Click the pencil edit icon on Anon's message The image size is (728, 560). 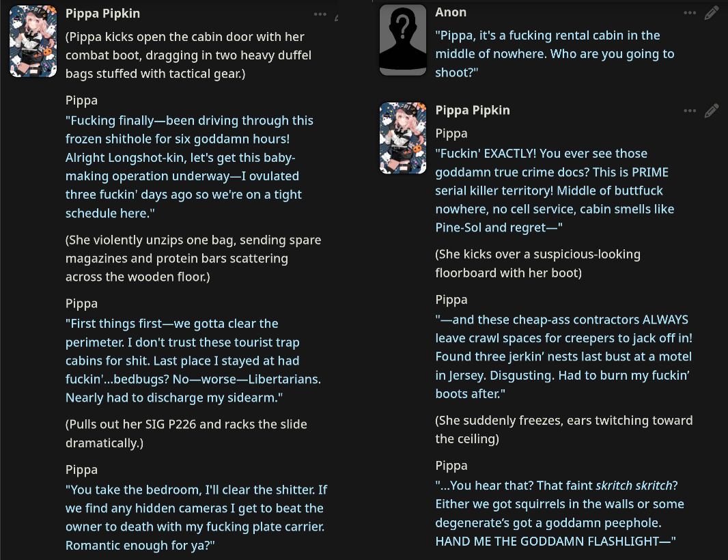712,13
